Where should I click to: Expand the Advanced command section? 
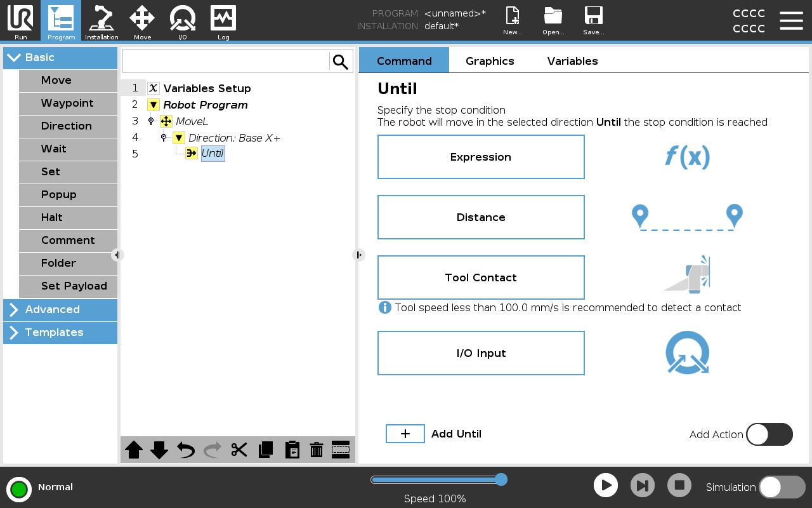60,309
